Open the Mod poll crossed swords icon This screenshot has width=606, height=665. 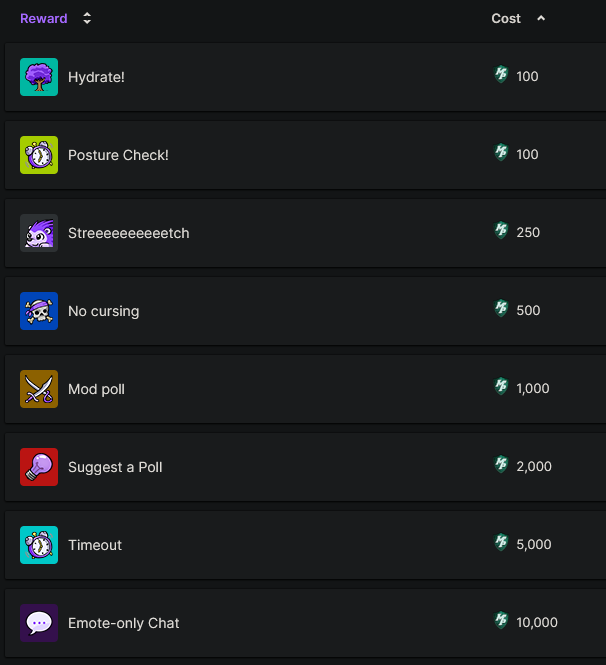click(39, 389)
